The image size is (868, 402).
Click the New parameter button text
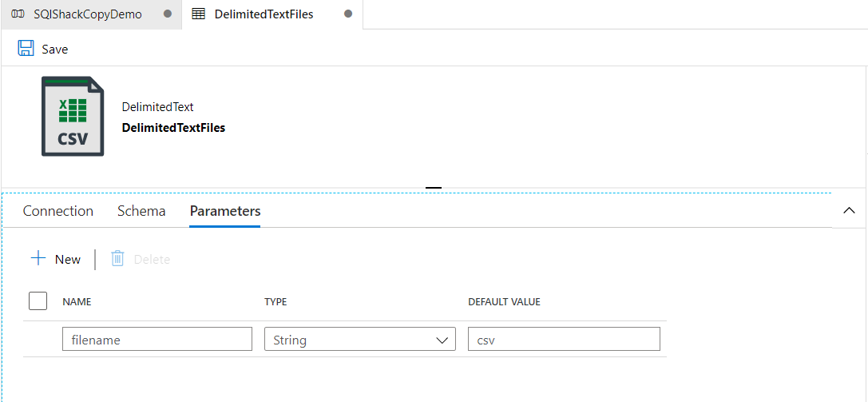coord(68,259)
